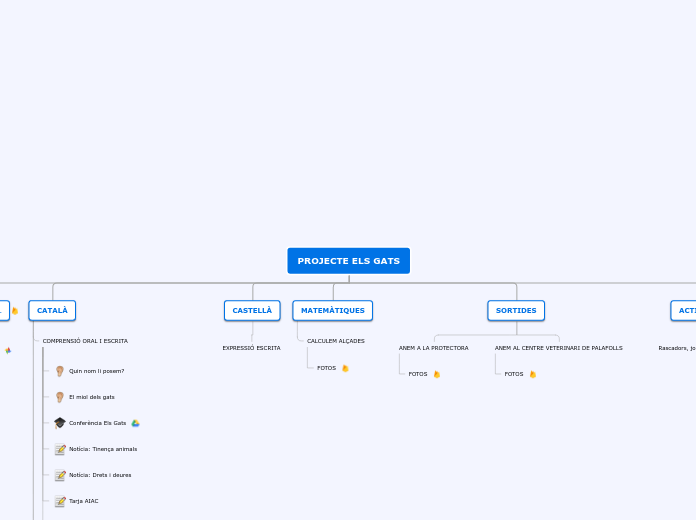Open the link icon next to FOTOS under ANEM A LA PROTECTORA
Viewport: 696px width, 520px height.
436,374
